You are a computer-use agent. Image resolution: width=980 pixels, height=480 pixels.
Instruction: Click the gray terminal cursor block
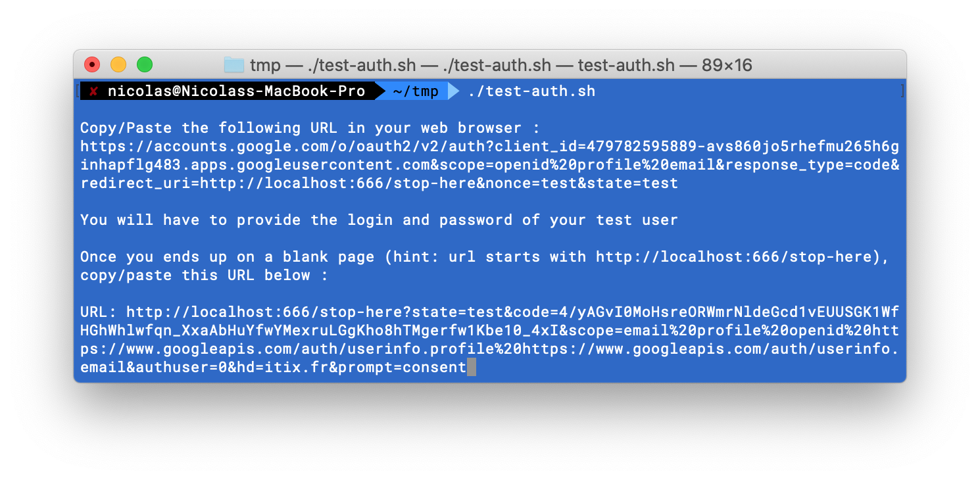tap(471, 368)
